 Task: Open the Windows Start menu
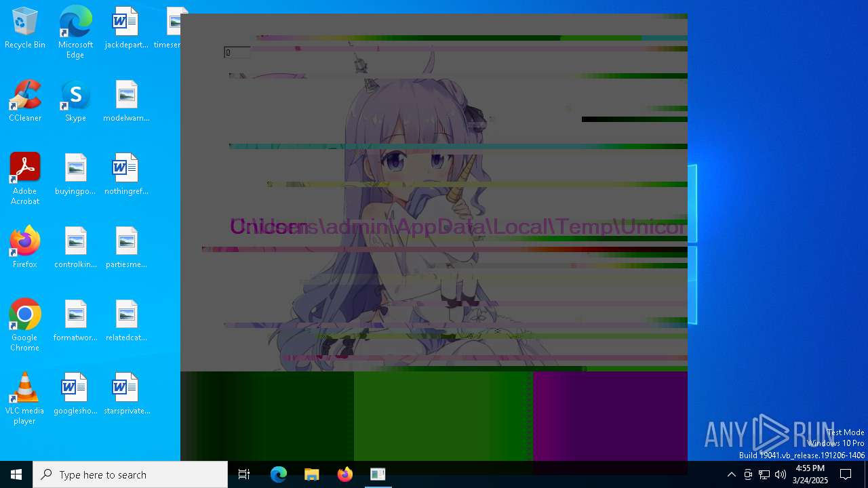[x=16, y=474]
